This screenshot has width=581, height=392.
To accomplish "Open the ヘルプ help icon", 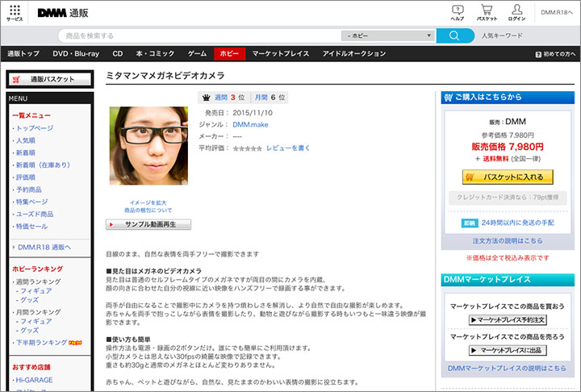I will pos(458,13).
